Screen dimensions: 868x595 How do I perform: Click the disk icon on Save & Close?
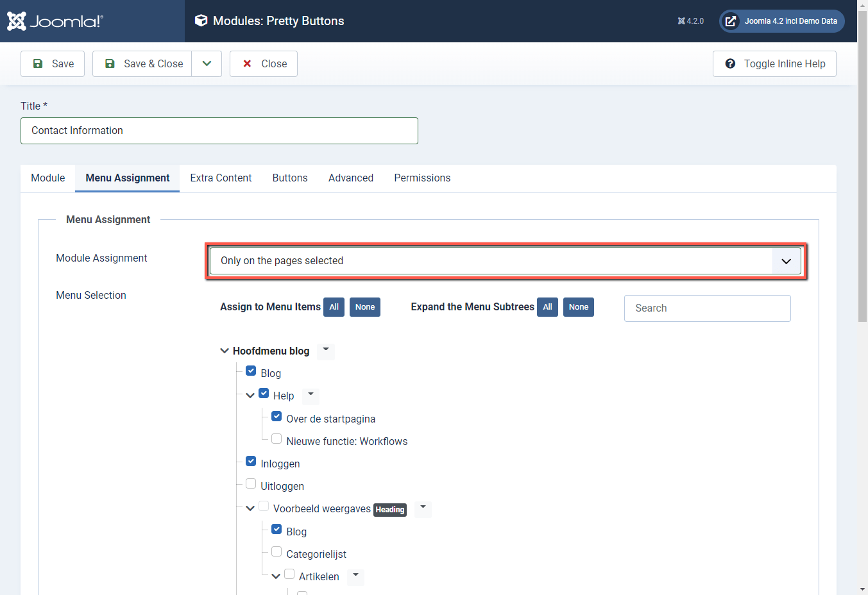click(111, 63)
